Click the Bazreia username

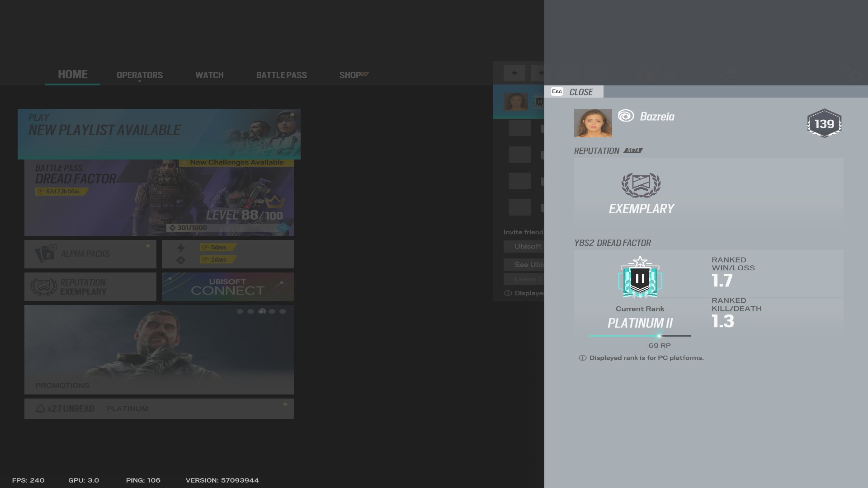[657, 117]
